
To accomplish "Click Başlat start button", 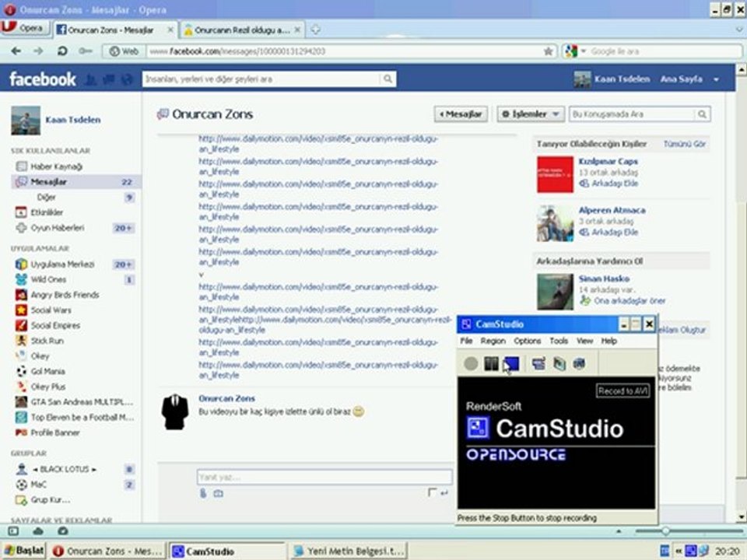I will click(24, 551).
